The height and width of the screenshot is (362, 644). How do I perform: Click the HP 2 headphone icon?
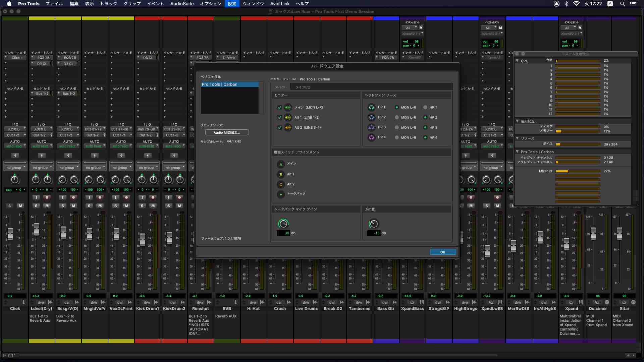(371, 118)
